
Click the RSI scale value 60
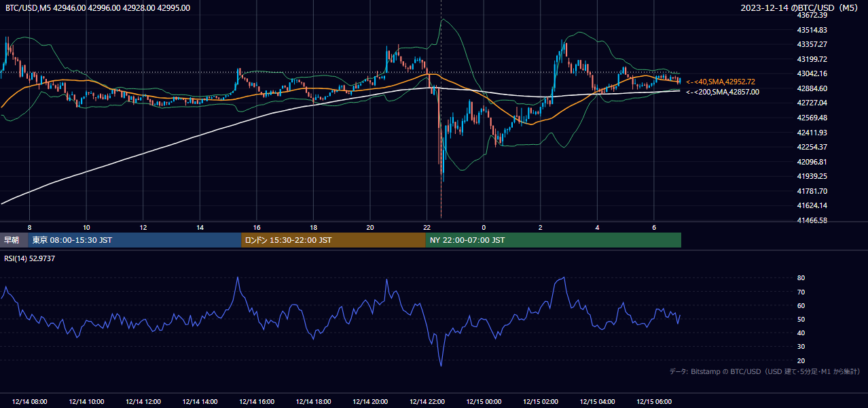801,305
